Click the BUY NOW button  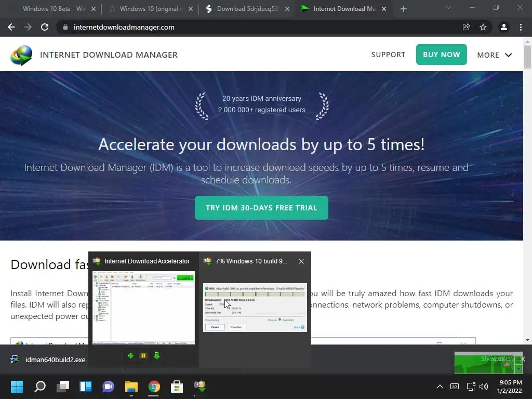(x=442, y=55)
